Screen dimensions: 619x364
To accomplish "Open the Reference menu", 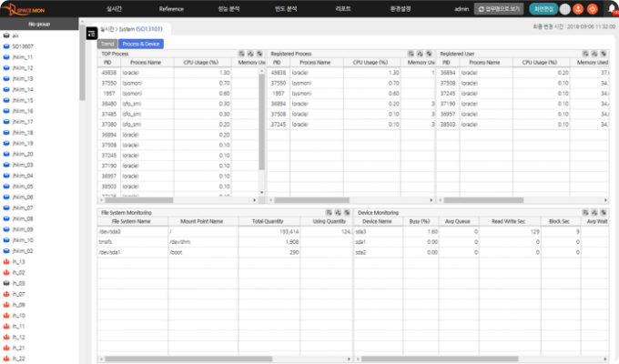I will tap(170, 8).
